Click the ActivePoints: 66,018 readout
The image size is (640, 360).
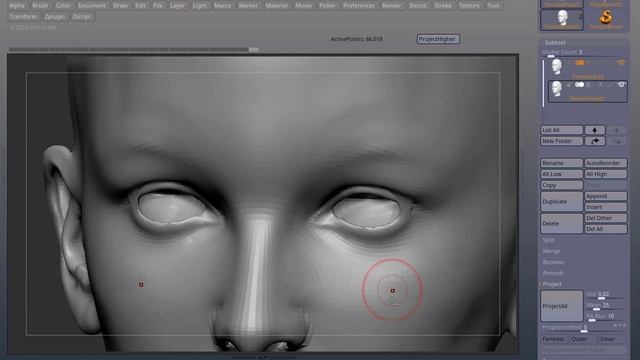(x=356, y=39)
